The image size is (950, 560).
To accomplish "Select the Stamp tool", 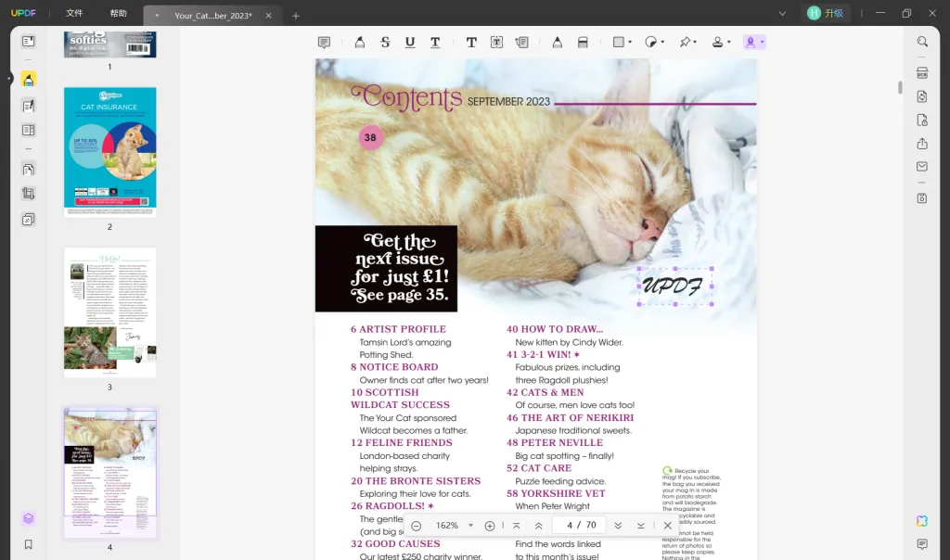I will (717, 42).
